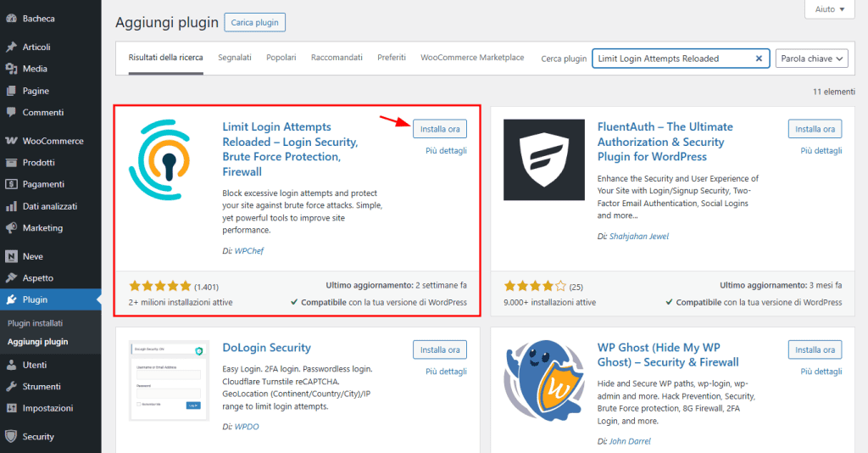Click the Commenti speech bubble icon

[x=11, y=113]
